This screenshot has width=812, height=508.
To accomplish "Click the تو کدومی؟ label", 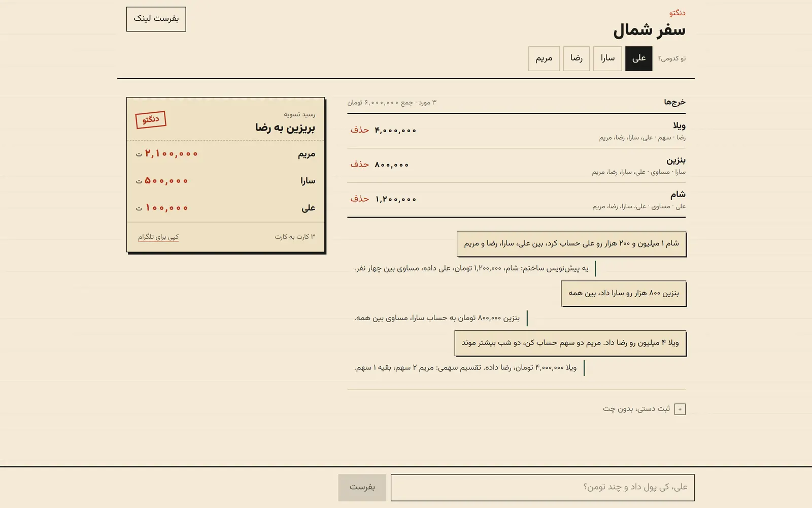I will click(x=672, y=58).
